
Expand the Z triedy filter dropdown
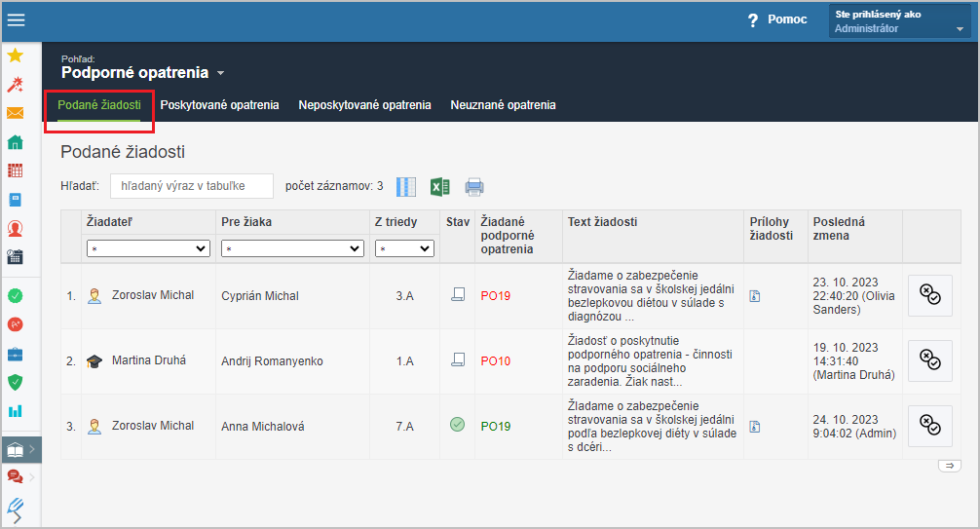point(404,248)
